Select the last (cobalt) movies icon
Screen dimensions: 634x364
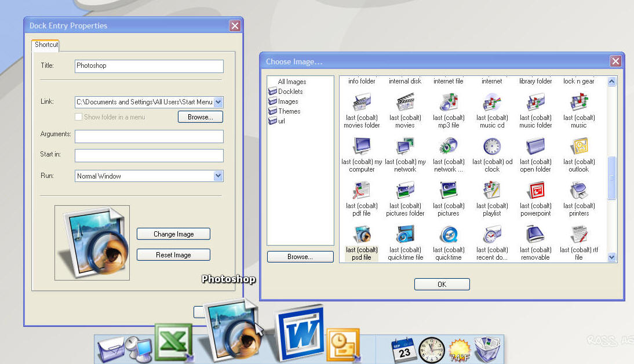tap(405, 102)
